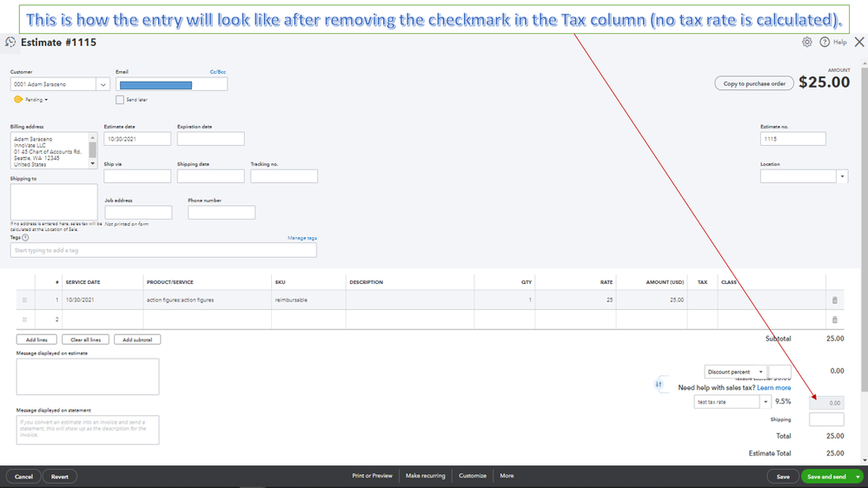Image resolution: width=868 pixels, height=488 pixels.
Task: Click the Phone number field
Action: pyautogui.click(x=222, y=213)
